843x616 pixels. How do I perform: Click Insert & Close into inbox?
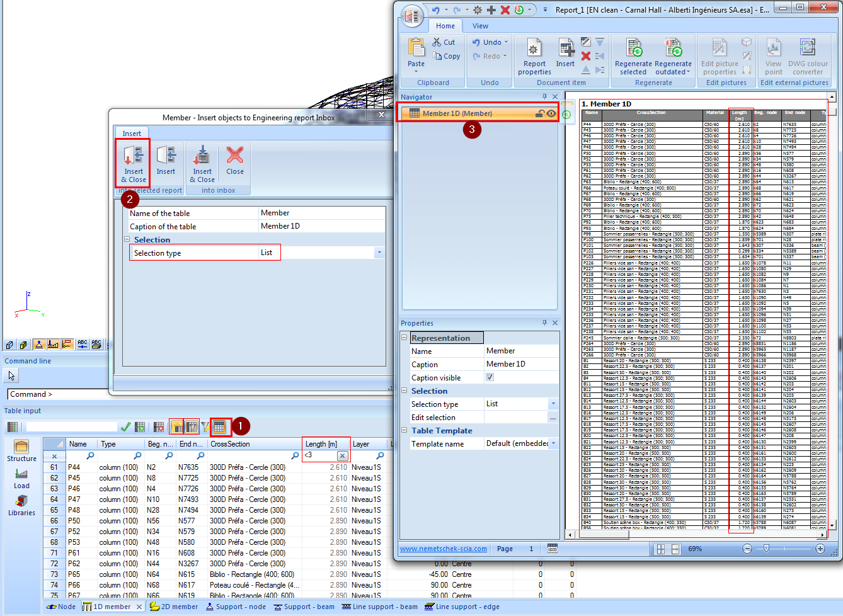(202, 163)
